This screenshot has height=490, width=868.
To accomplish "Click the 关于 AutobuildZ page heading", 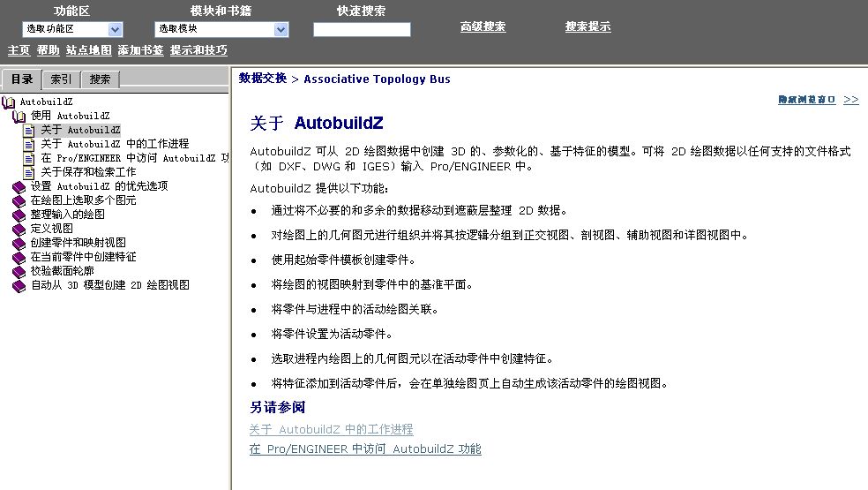I will (x=317, y=123).
